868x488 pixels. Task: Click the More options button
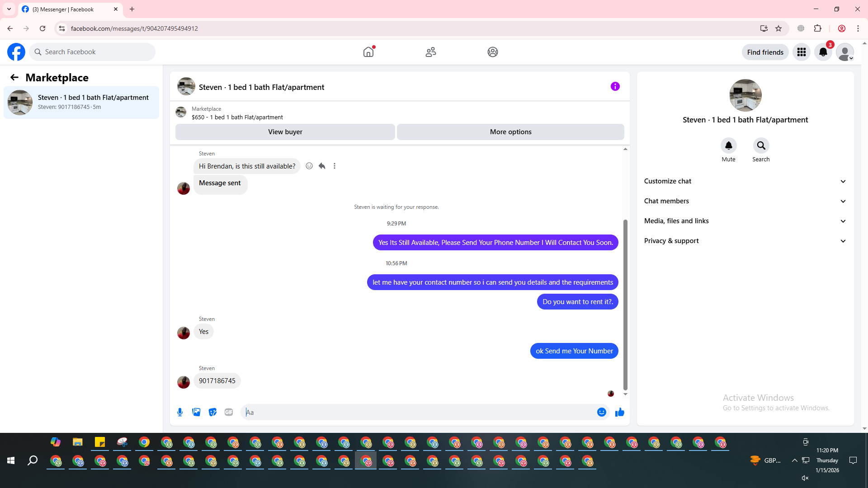(510, 132)
